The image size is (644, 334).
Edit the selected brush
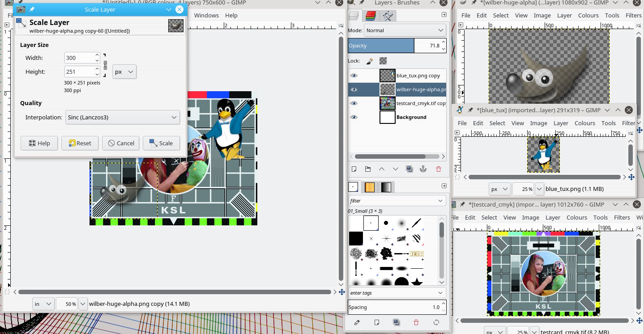click(x=357, y=322)
